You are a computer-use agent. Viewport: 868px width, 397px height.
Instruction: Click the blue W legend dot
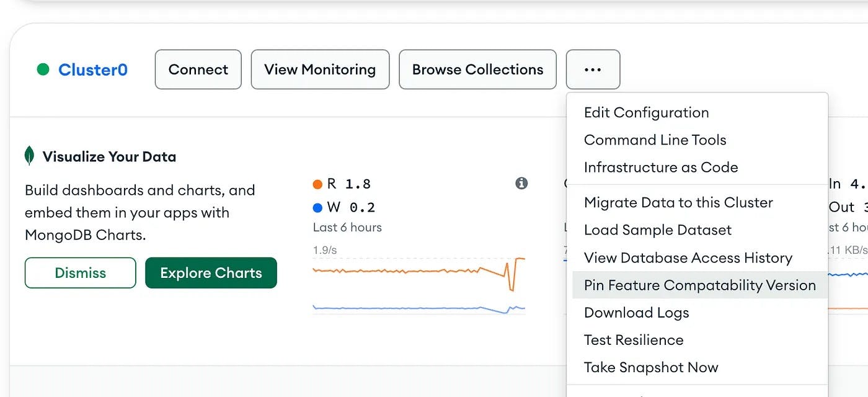pos(317,208)
